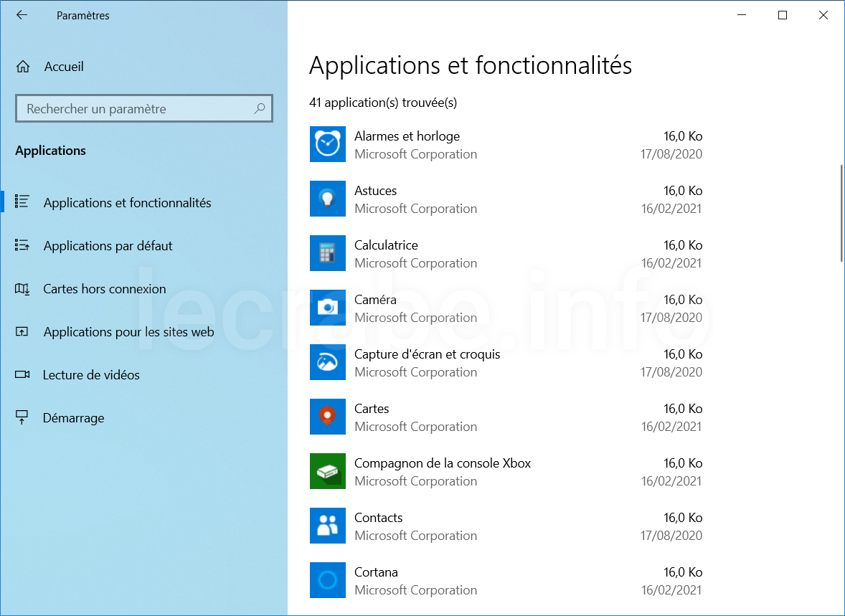Image resolution: width=845 pixels, height=616 pixels.
Task: Open Applications par défaut section
Action: tap(108, 246)
